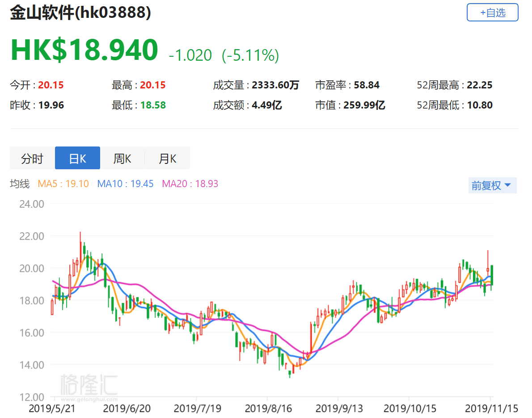Toggle the MA5 moving average label
Screen dimensions: 532x418
[63, 184]
